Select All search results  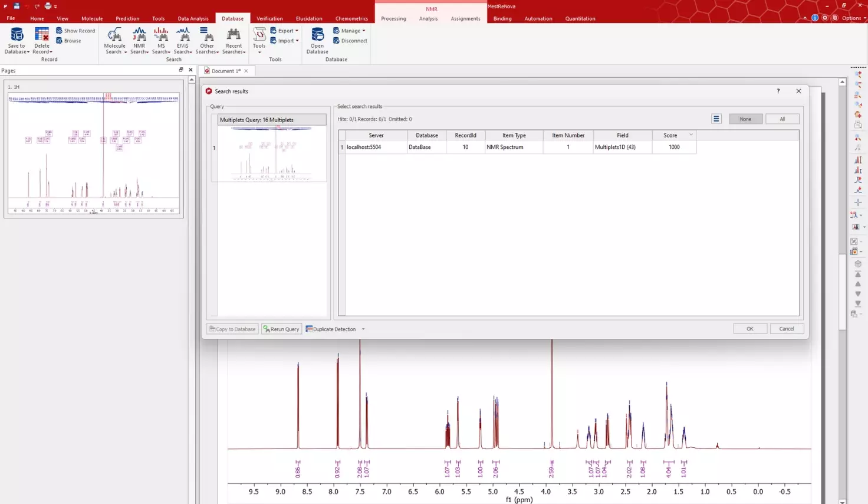tap(782, 119)
